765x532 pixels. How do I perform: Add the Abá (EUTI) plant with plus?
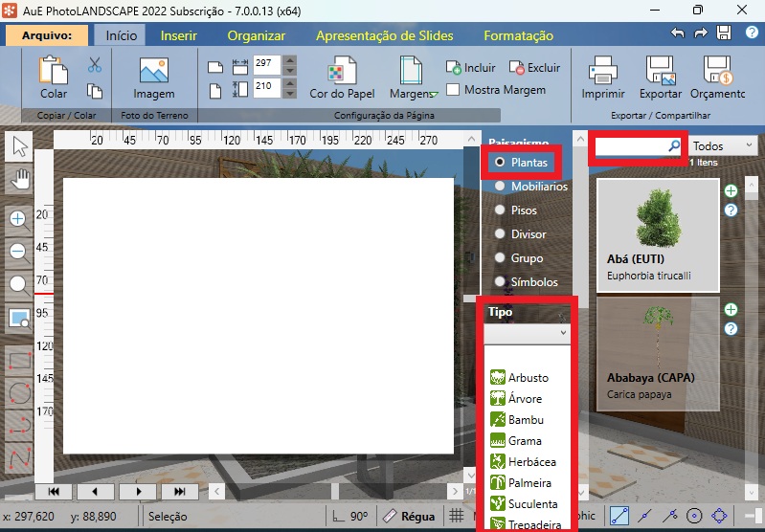tap(731, 190)
